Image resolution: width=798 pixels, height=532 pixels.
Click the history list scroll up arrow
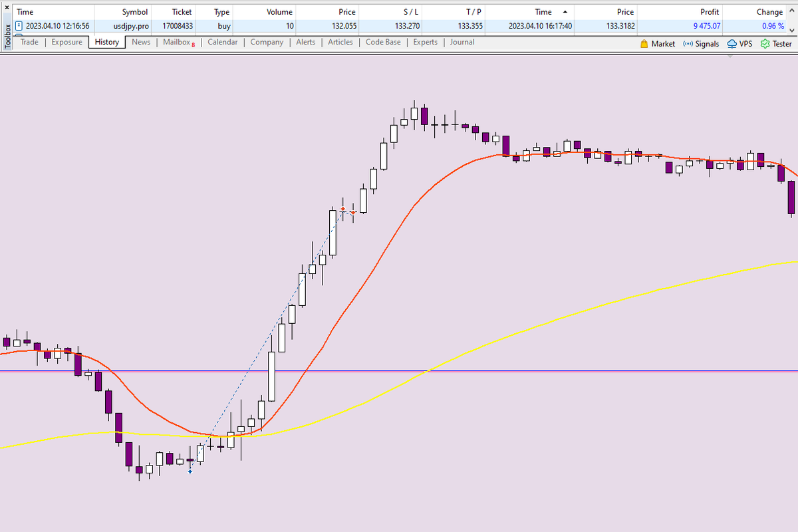pyautogui.click(x=792, y=11)
